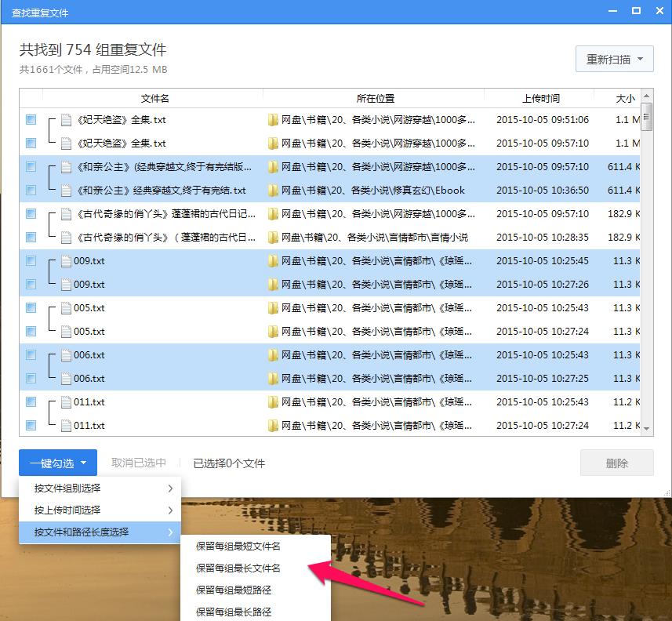Check the checkbox for 《妃天绝盗》全集.txt

tap(30, 119)
